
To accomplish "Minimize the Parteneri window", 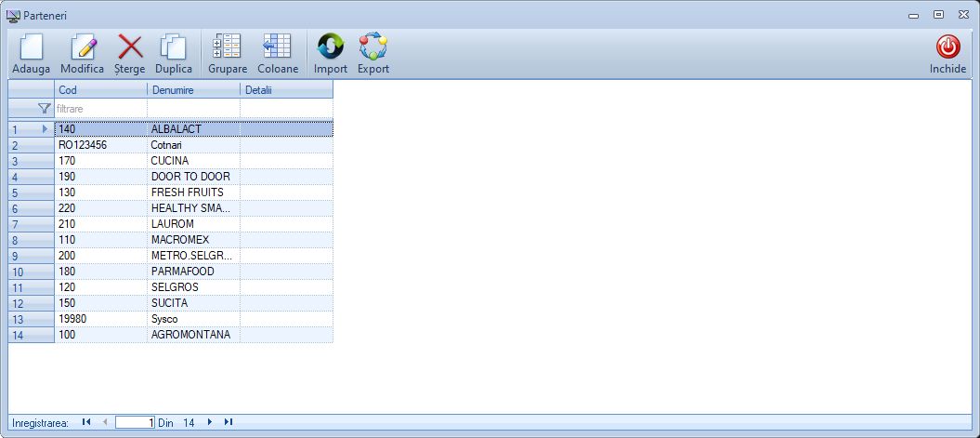I will (x=914, y=15).
